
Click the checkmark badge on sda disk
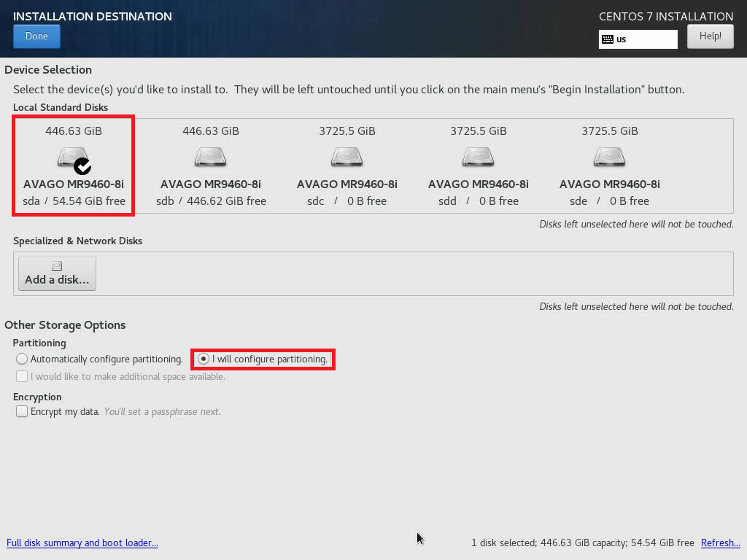click(x=82, y=166)
